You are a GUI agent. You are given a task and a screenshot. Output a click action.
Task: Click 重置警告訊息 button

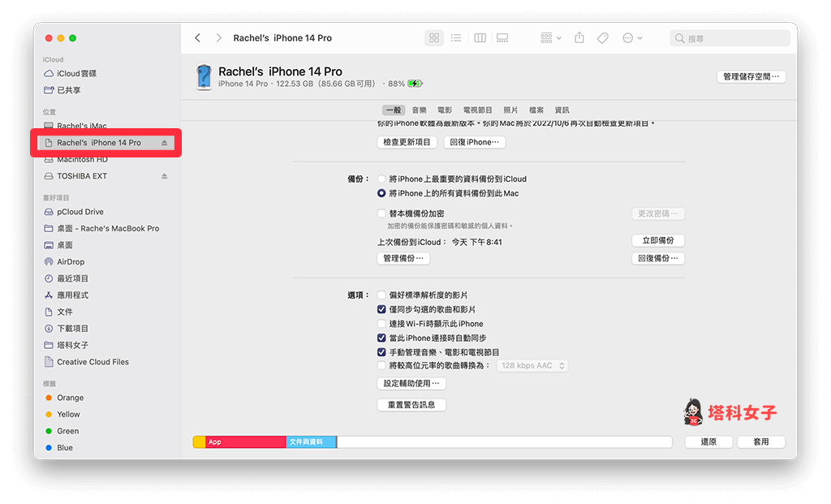[411, 405]
